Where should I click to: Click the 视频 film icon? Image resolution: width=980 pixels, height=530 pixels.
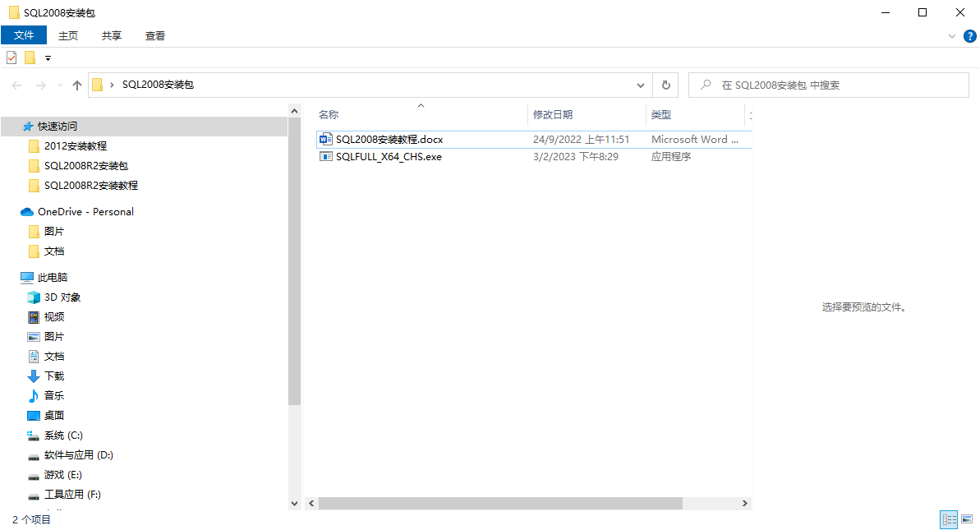34,317
